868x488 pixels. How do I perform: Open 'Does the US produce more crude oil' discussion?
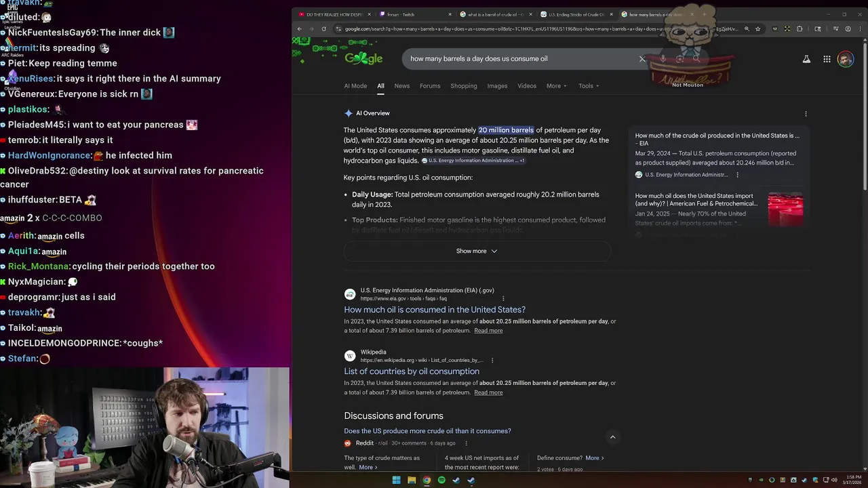(x=427, y=431)
